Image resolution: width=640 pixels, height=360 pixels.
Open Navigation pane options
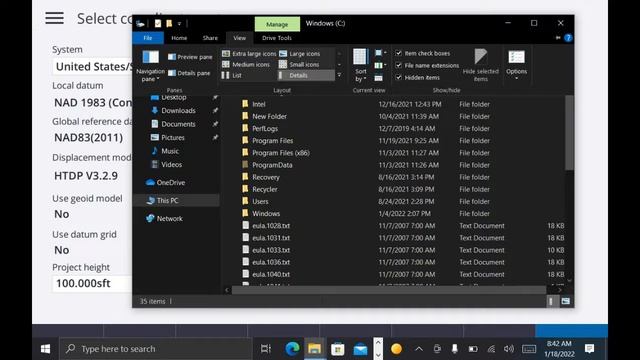150,66
